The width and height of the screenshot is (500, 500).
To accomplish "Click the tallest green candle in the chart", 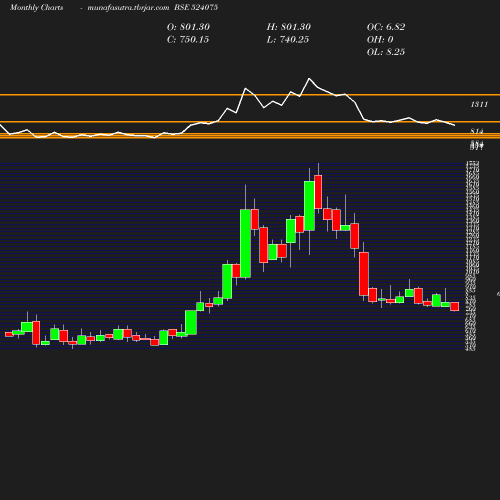I will tap(246, 243).
